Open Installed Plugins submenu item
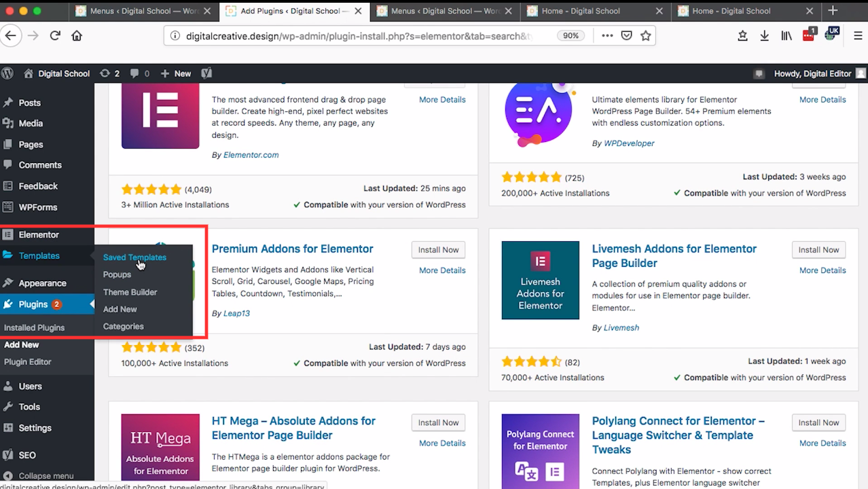Image resolution: width=868 pixels, height=489 pixels. point(34,327)
